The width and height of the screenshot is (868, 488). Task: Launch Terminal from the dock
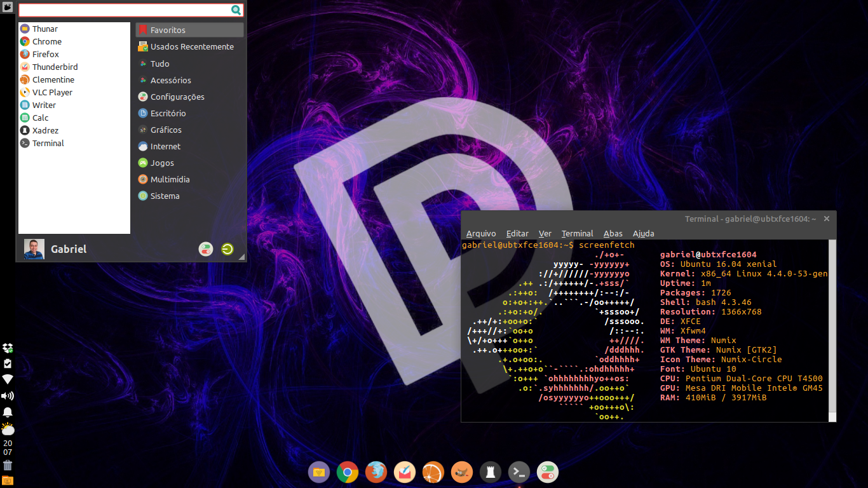(519, 472)
